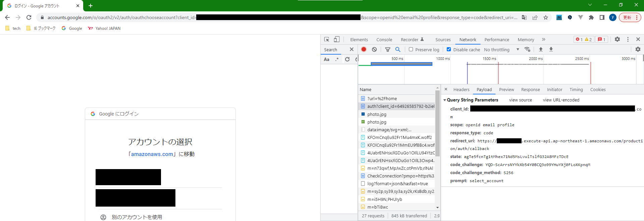Toggle the network filter funnel icon
The image size is (644, 221).
coord(388,49)
